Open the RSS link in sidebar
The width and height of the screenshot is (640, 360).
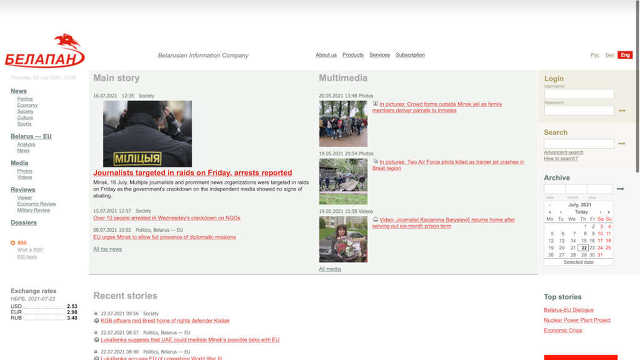pyautogui.click(x=22, y=243)
